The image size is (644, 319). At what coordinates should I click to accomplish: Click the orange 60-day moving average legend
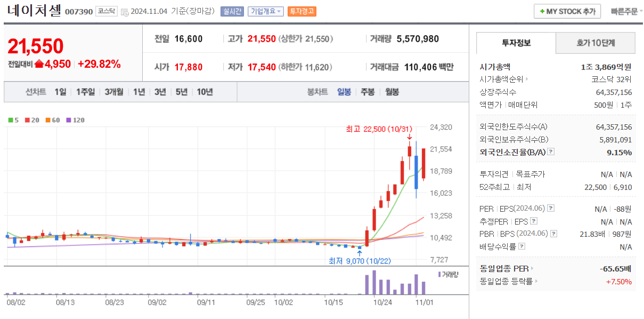pyautogui.click(x=53, y=120)
